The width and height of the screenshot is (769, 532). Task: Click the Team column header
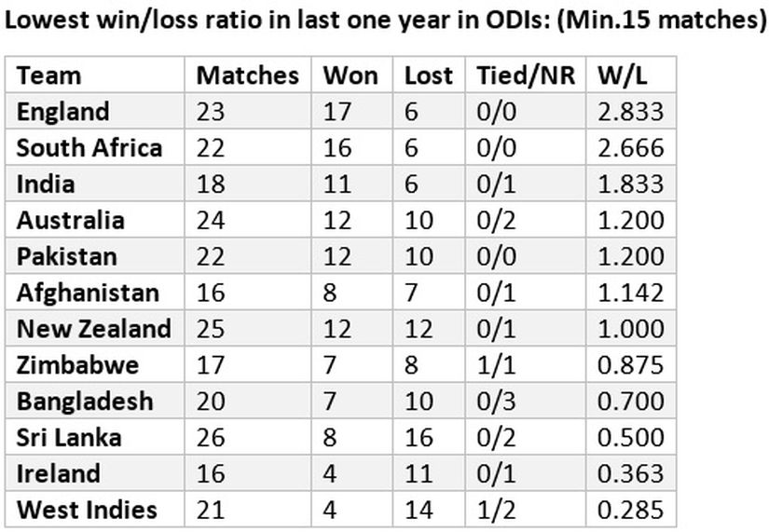[48, 76]
